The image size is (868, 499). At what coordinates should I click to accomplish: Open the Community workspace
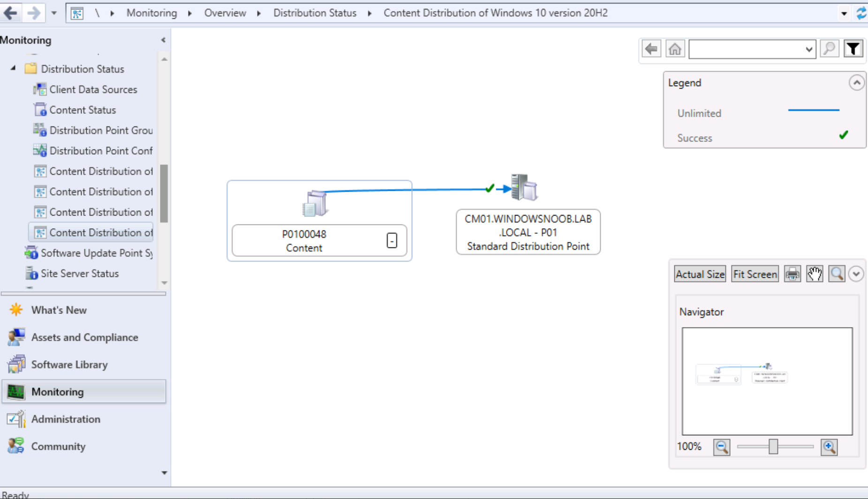click(84, 446)
